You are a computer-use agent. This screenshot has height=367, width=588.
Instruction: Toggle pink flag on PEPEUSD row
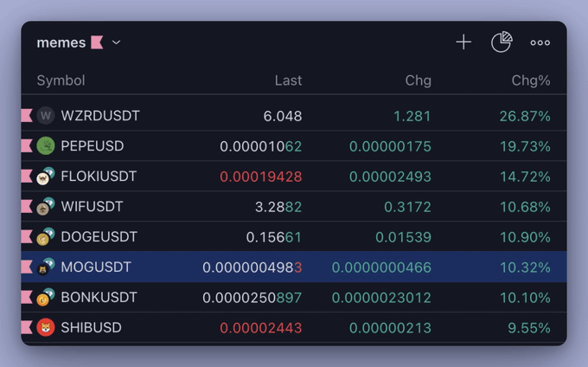[27, 146]
